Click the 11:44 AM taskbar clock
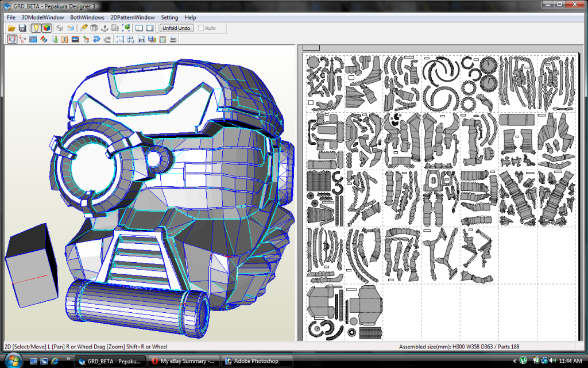This screenshot has height=368, width=588. (570, 361)
